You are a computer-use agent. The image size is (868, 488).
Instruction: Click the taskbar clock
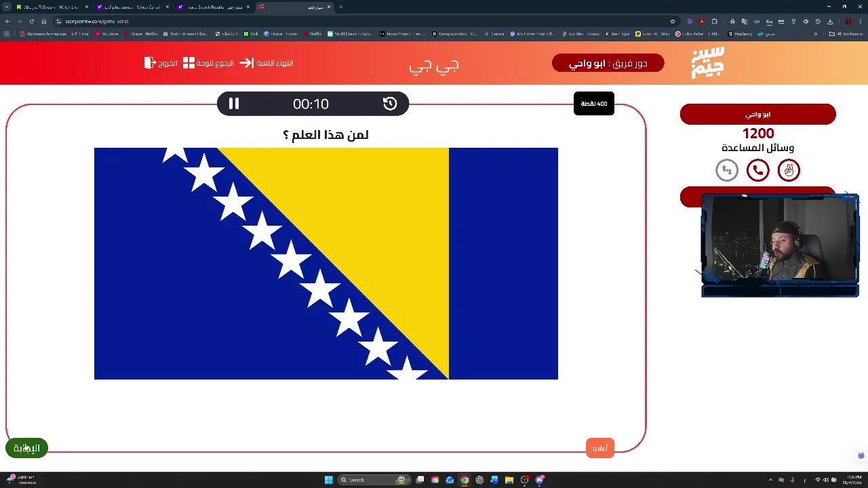click(852, 480)
